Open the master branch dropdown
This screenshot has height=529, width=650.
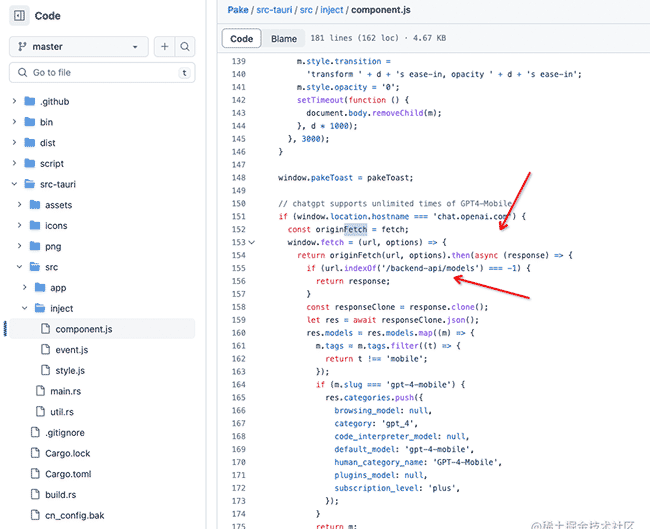click(x=79, y=46)
